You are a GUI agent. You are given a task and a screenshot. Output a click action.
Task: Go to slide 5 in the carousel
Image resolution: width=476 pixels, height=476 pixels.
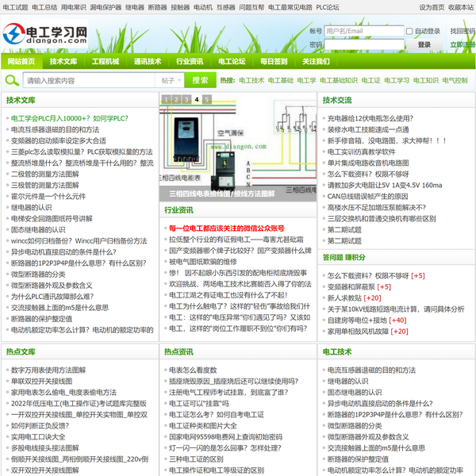click(x=207, y=100)
